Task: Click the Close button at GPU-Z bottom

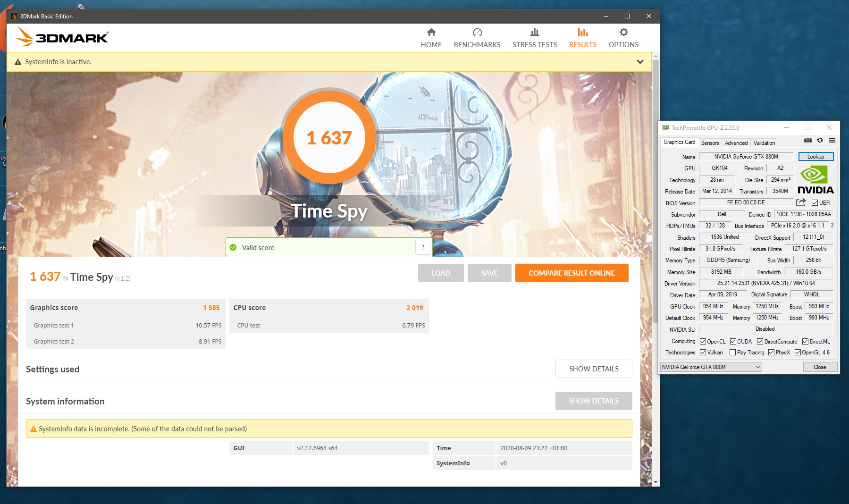Action: [820, 367]
